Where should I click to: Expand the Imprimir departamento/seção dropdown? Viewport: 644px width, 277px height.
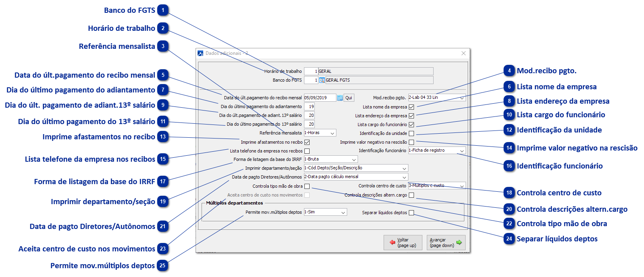[404, 168]
